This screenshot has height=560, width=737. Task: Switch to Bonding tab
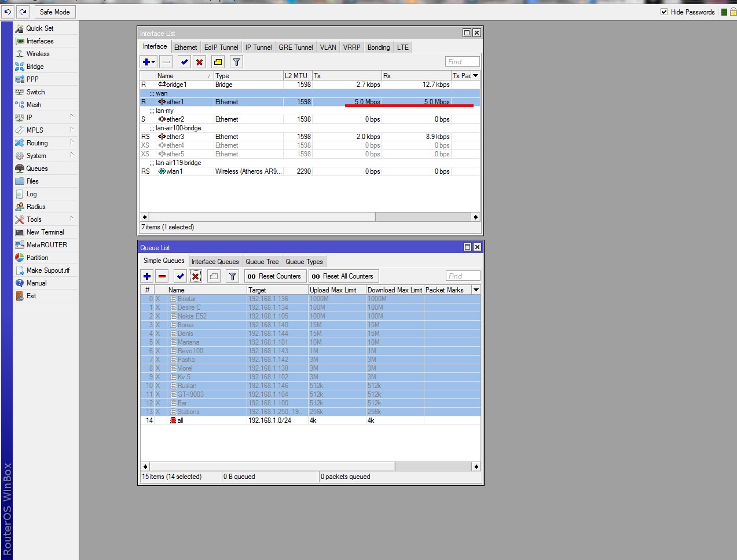tap(379, 47)
